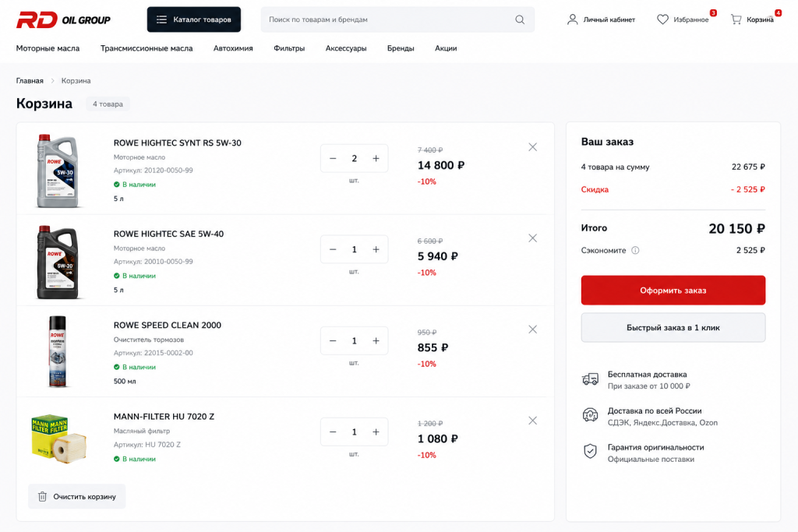The image size is (798, 532).
Task: Focus the search field for products and brands
Action: [397, 19]
